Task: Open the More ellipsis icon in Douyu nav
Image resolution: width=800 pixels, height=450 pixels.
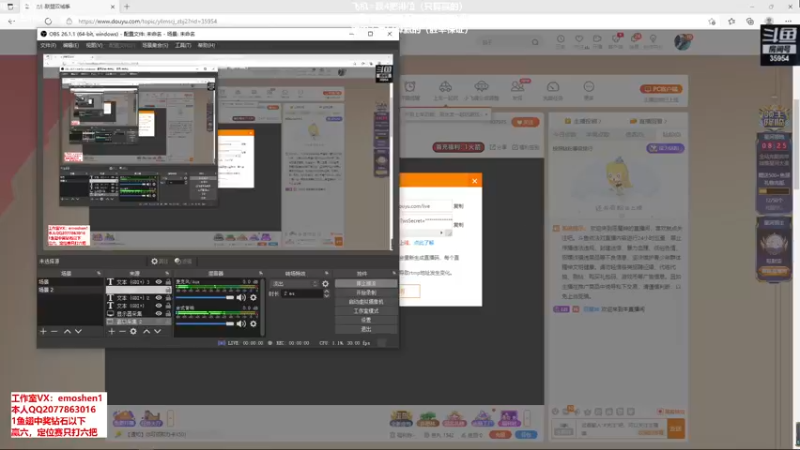Action: (x=589, y=86)
